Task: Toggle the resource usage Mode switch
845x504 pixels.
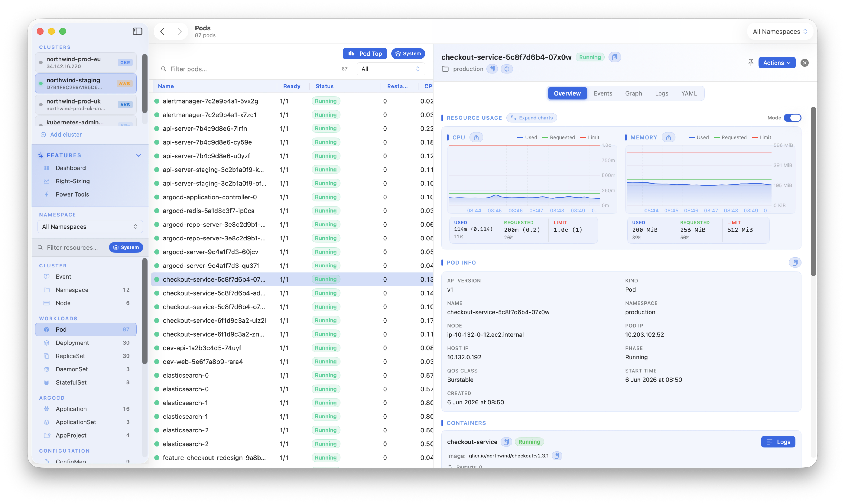Action: tap(792, 118)
